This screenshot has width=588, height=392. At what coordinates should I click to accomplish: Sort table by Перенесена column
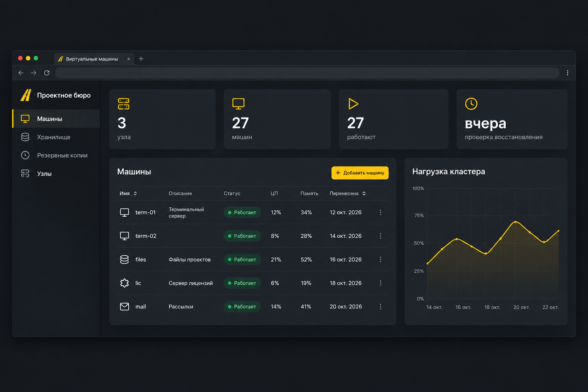coord(348,193)
